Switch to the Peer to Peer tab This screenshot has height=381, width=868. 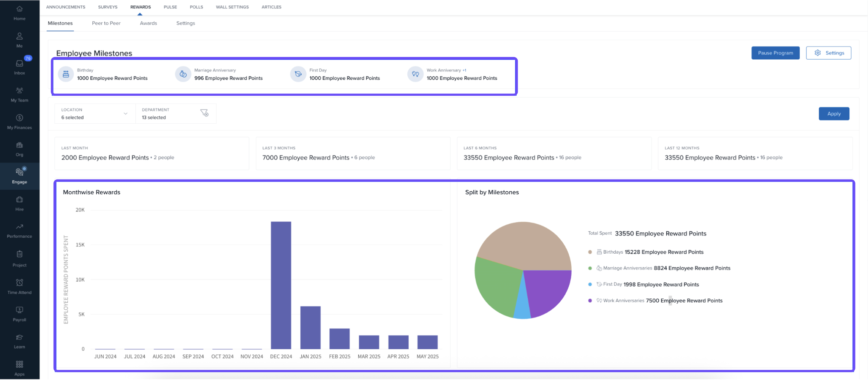tap(106, 23)
